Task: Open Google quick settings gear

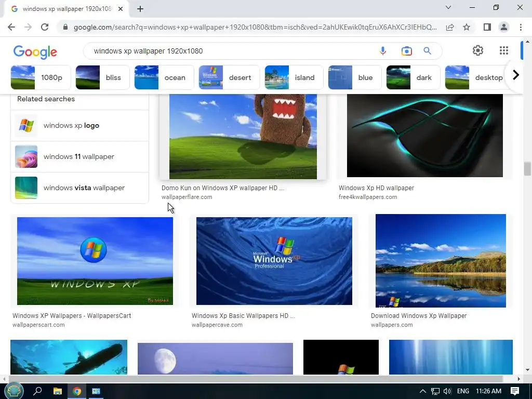Action: coord(478,50)
